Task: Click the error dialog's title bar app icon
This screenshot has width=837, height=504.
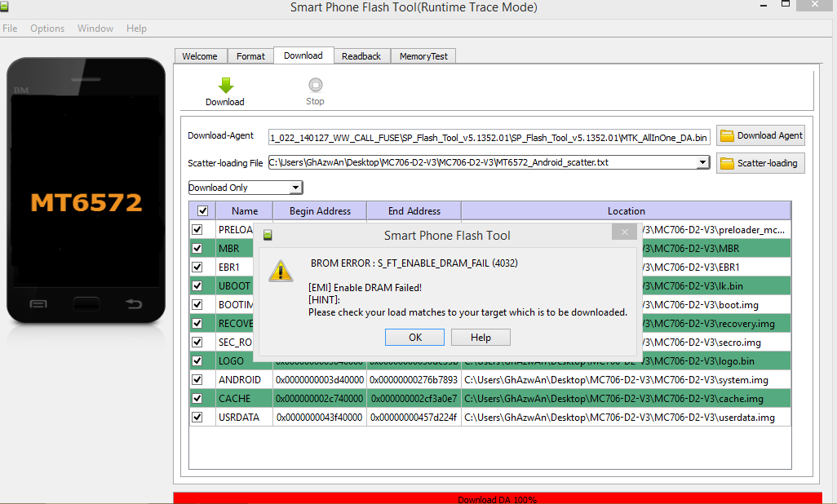Action: [268, 235]
